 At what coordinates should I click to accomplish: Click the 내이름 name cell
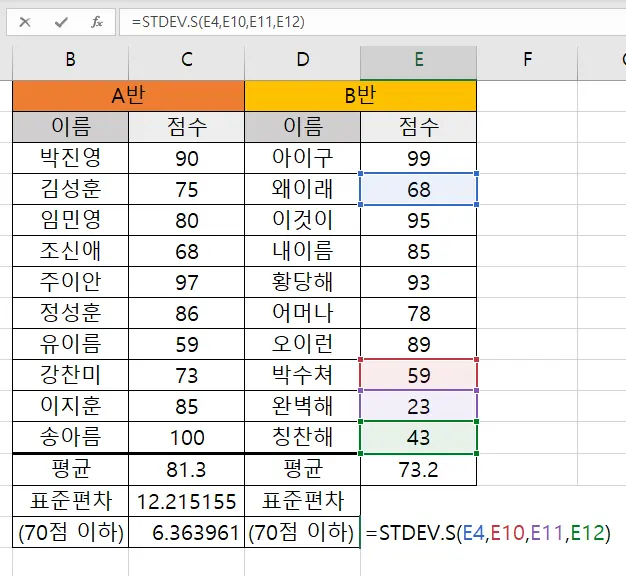click(303, 251)
